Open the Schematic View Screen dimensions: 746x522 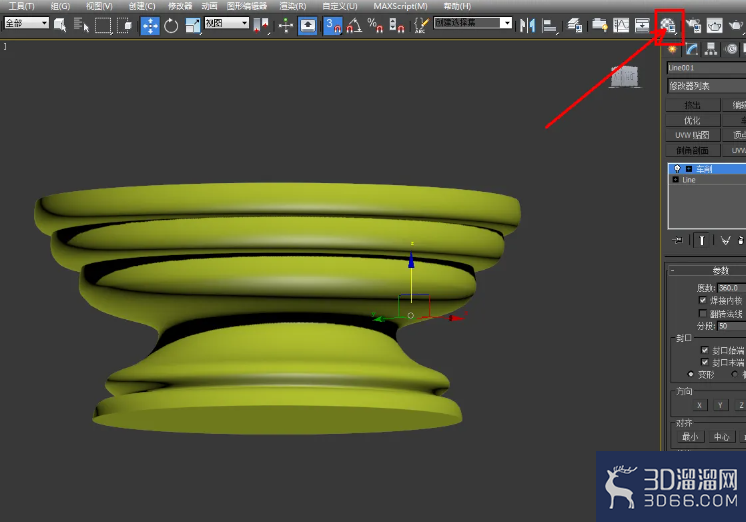coord(642,25)
